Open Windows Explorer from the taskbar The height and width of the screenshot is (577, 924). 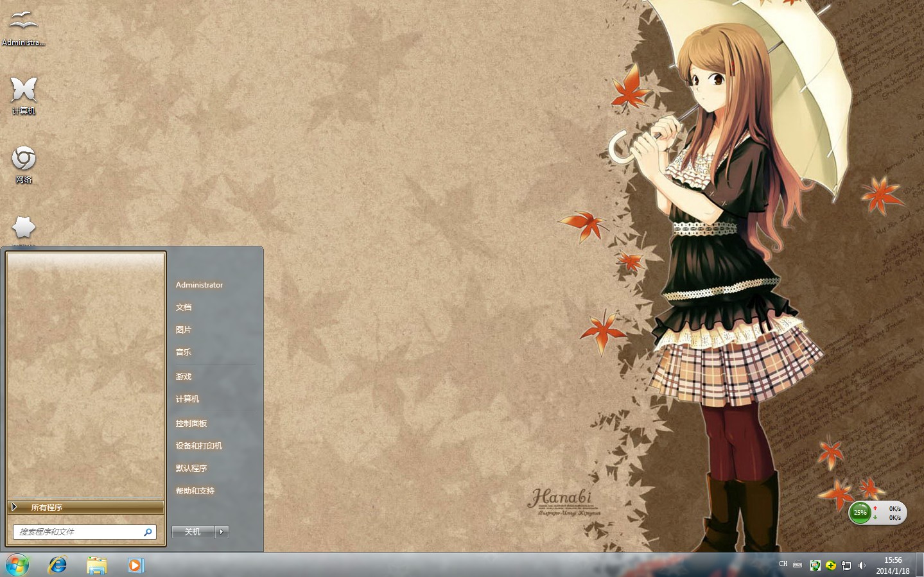pos(97,565)
